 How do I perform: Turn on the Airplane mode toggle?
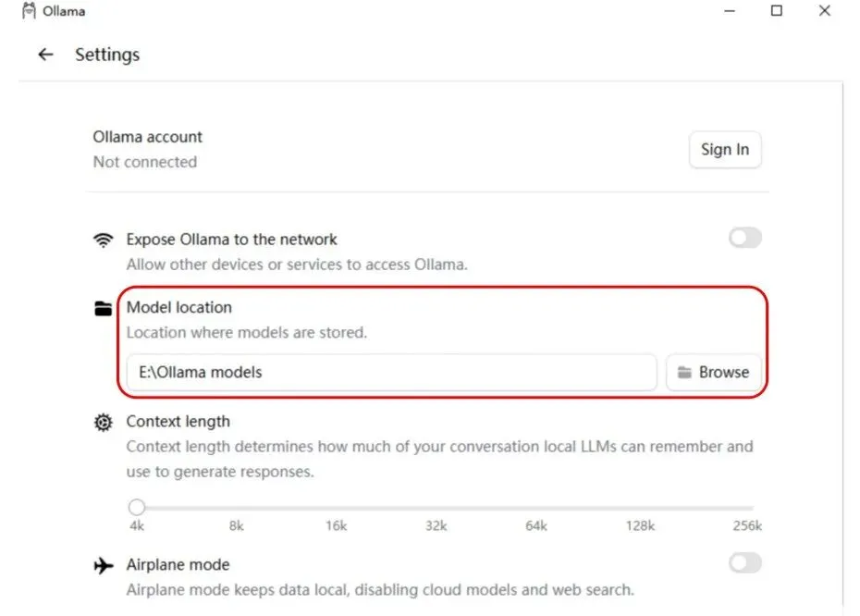click(x=744, y=563)
